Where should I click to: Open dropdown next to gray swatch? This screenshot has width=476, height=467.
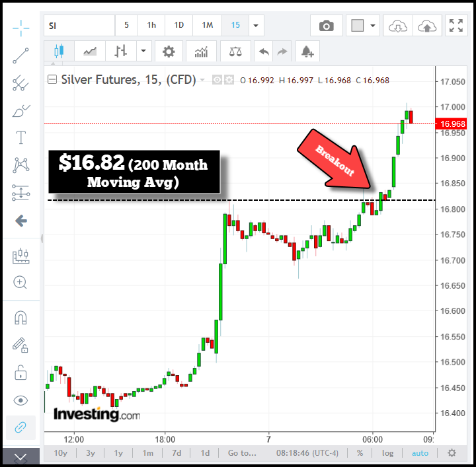[373, 26]
